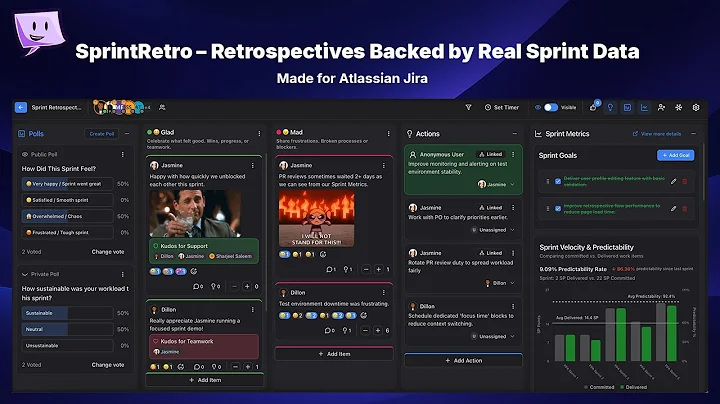Select Unsustainable in workload poll

point(68,346)
